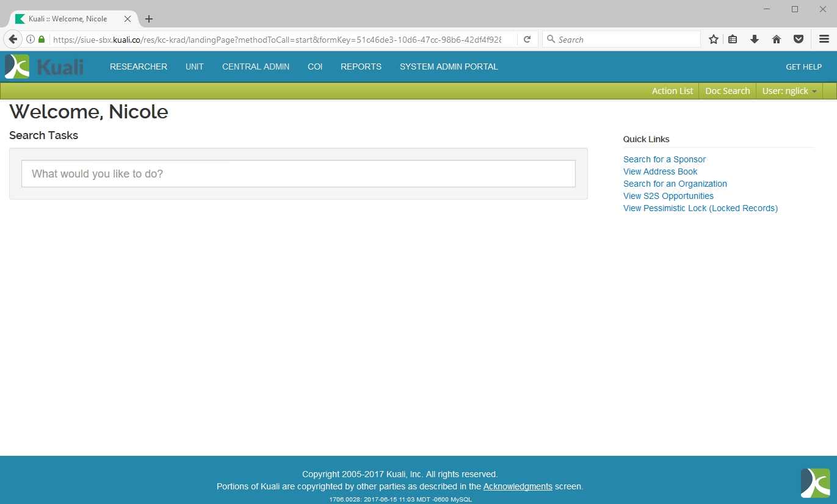Open the CENTRAL ADMIN menu
The height and width of the screenshot is (504, 837).
click(x=256, y=67)
